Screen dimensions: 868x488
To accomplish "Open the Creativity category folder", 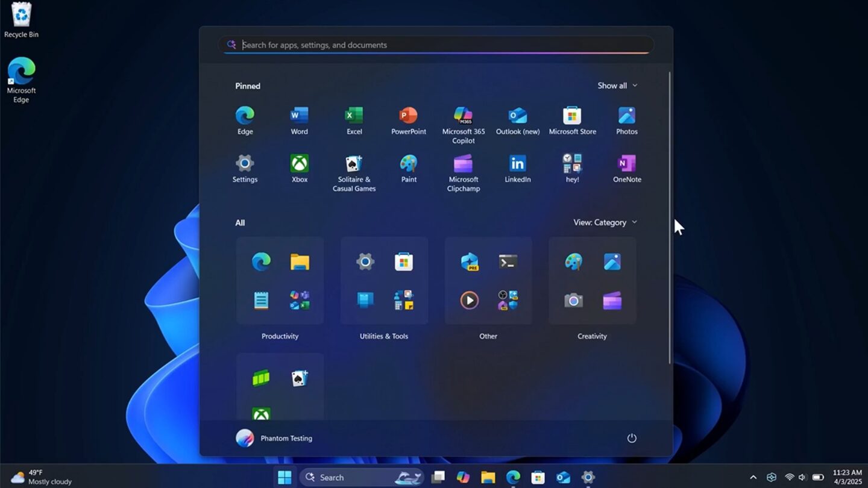I will (x=592, y=280).
